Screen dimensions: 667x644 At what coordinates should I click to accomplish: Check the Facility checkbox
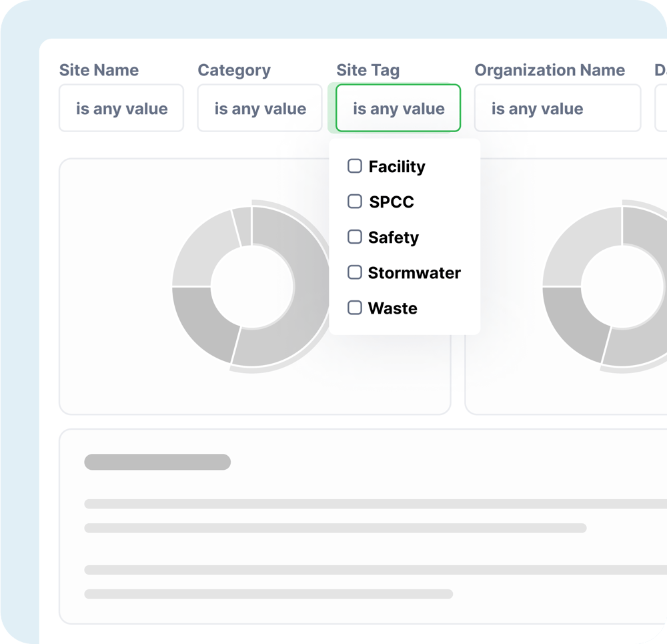point(354,166)
